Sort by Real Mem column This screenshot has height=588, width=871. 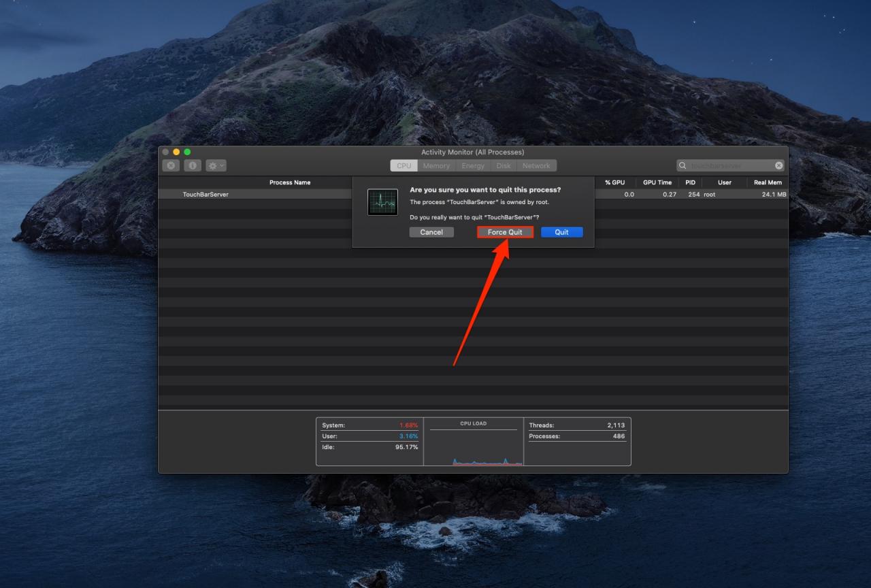click(x=768, y=182)
